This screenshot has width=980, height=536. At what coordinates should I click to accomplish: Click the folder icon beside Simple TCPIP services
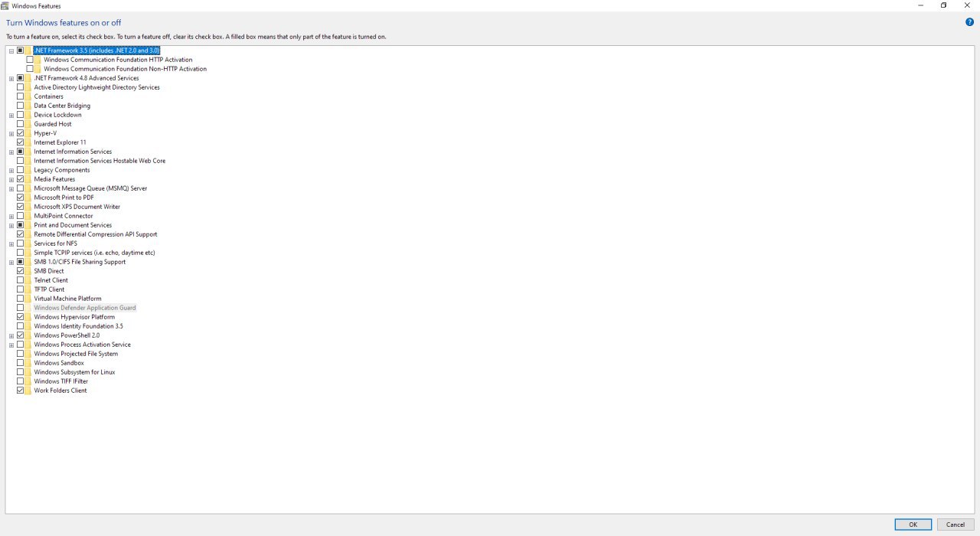29,253
